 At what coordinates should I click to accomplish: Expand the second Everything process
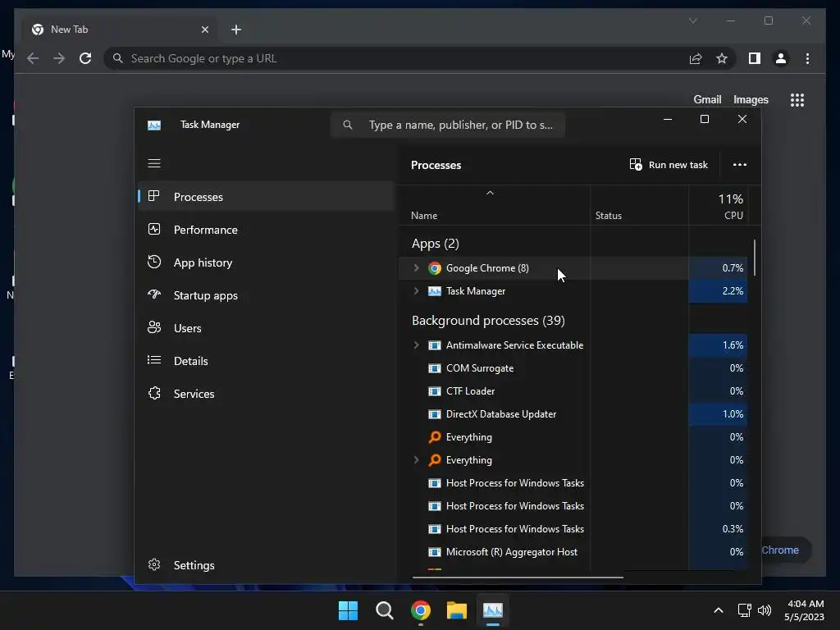416,459
